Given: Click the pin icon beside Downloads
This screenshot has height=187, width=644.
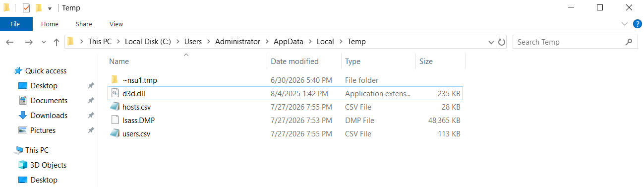Looking at the screenshot, I should pyautogui.click(x=91, y=116).
